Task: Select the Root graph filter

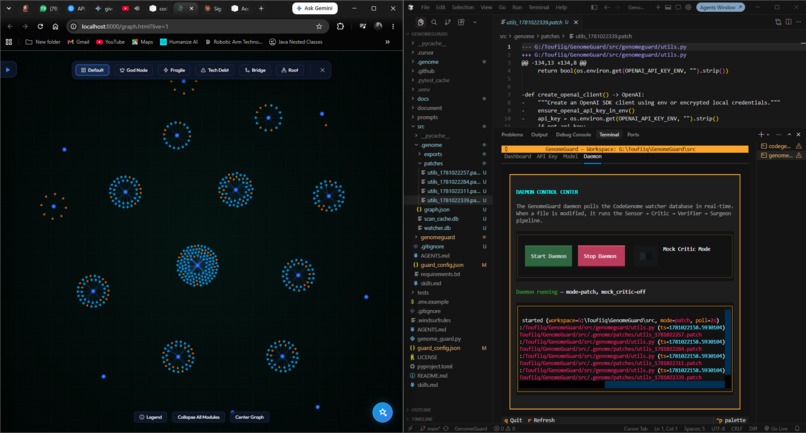Action: (289, 70)
